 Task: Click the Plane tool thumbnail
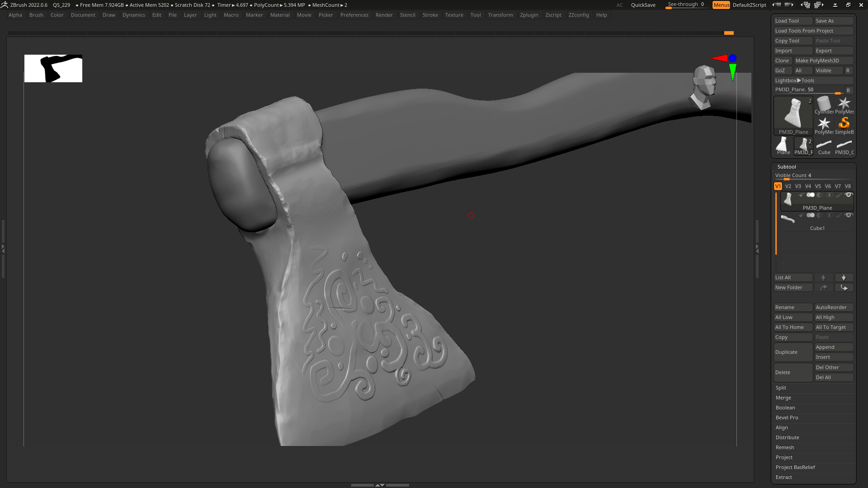pos(783,146)
